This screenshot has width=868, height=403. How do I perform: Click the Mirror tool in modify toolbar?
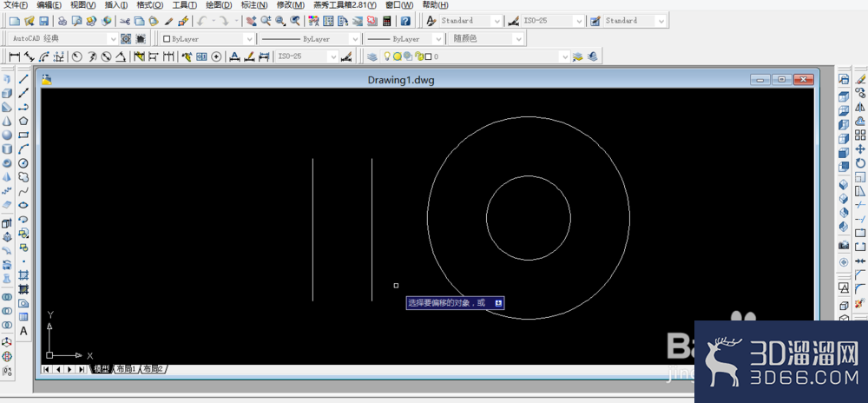tap(859, 107)
